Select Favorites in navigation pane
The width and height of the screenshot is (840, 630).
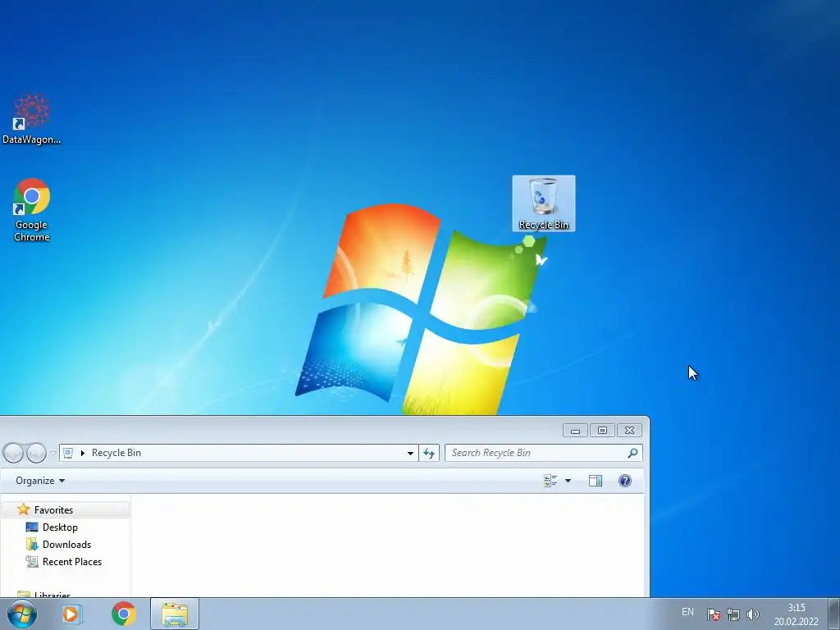coord(66,510)
